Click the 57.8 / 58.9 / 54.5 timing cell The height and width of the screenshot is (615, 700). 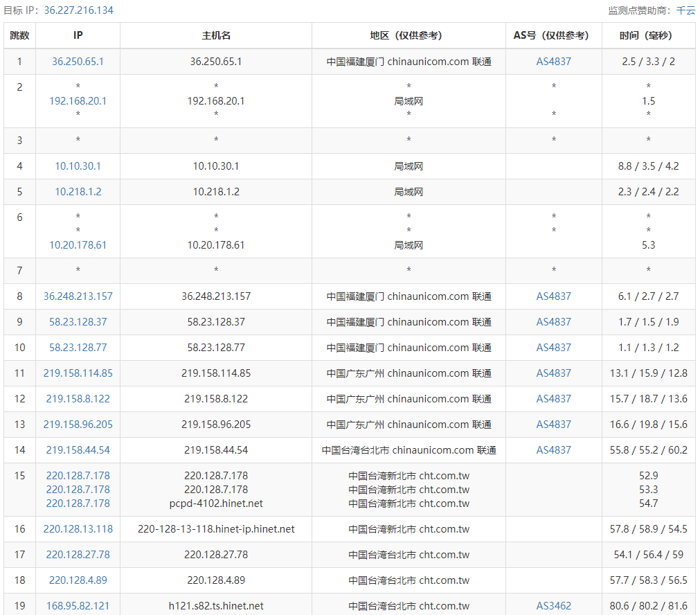point(649,529)
